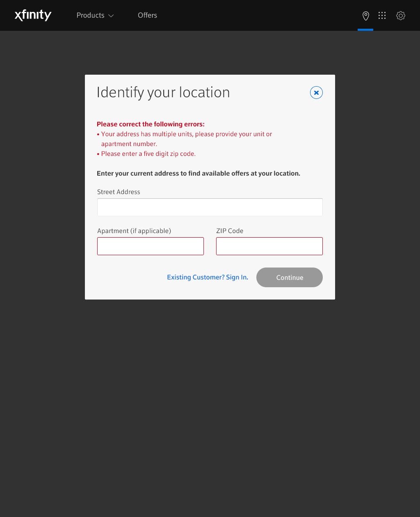Viewport: 420px width, 517px height.
Task: Expand the Products menu chevron
Action: tap(111, 16)
